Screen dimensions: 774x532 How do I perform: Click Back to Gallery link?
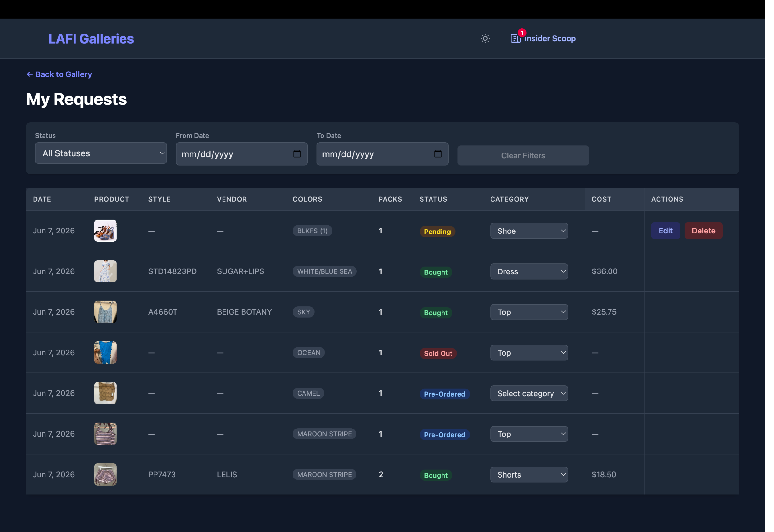(59, 74)
